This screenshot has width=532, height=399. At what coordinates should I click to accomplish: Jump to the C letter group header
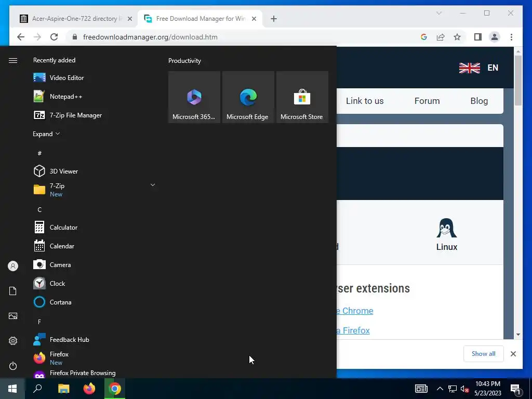pos(39,210)
